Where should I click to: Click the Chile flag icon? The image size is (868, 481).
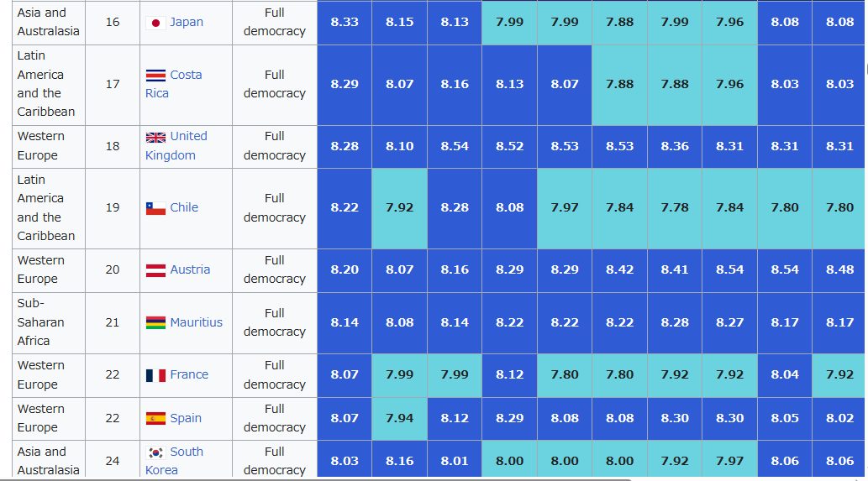(x=155, y=208)
